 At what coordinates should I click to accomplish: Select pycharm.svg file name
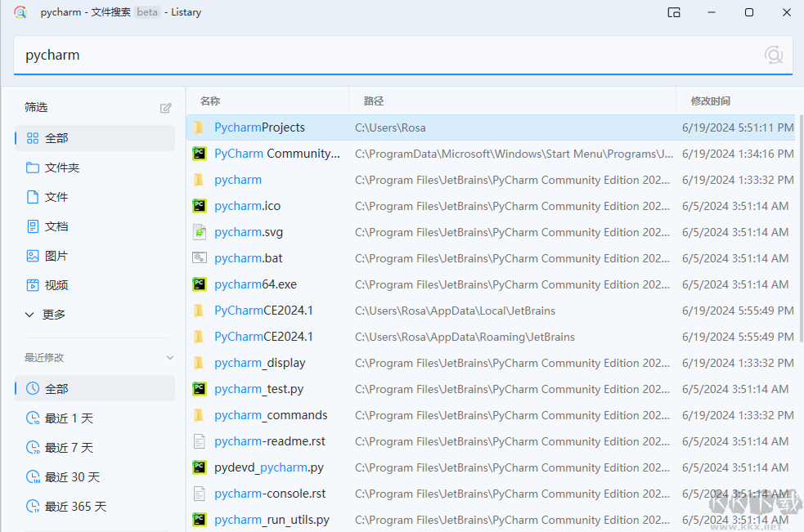click(248, 231)
